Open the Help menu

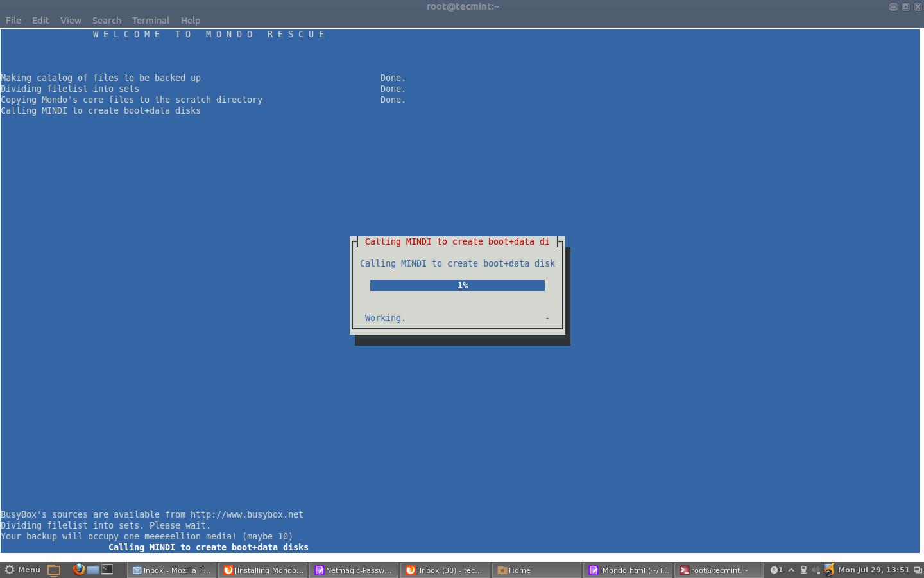coord(191,21)
